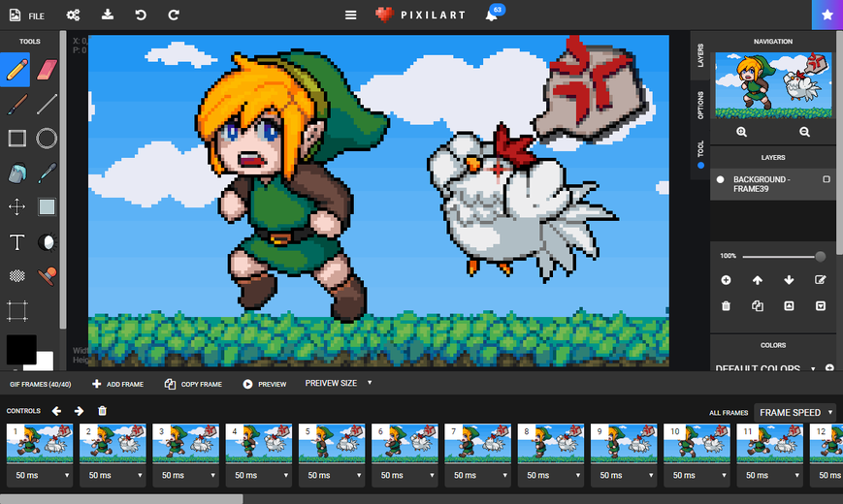Activate the Text tool
The height and width of the screenshot is (504, 843).
[17, 241]
